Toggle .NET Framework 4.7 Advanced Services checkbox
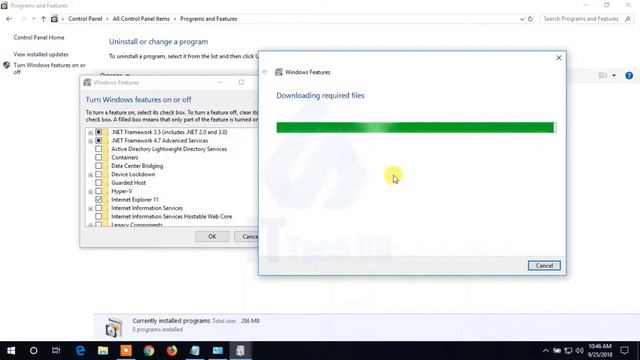Image resolution: width=640 pixels, height=360 pixels. tap(98, 140)
